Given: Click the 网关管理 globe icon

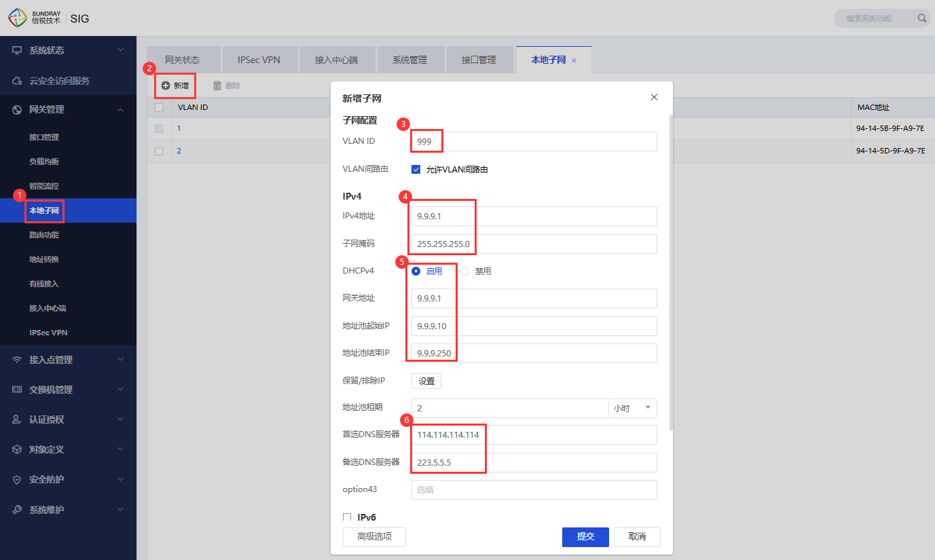Looking at the screenshot, I should pos(17,109).
